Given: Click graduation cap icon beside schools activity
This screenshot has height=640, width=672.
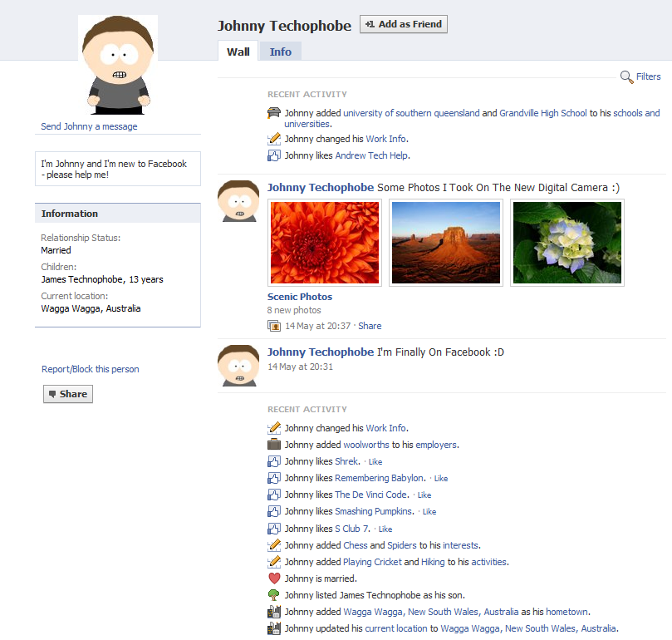Looking at the screenshot, I should 274,113.
